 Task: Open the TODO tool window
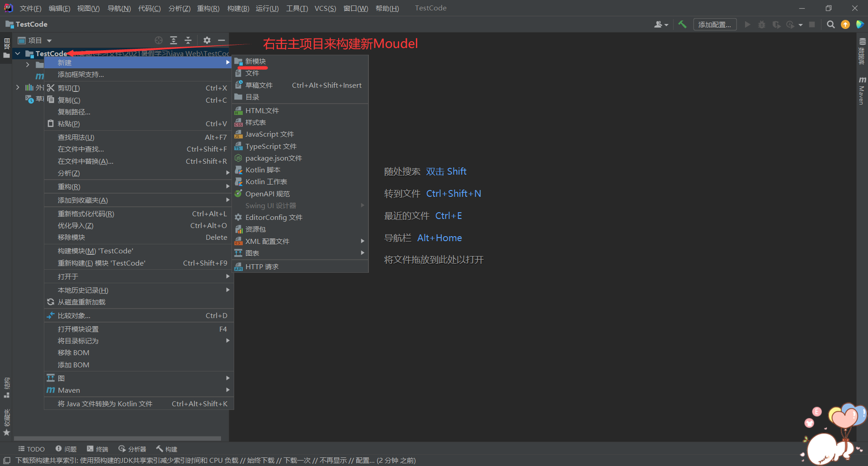pos(31,449)
